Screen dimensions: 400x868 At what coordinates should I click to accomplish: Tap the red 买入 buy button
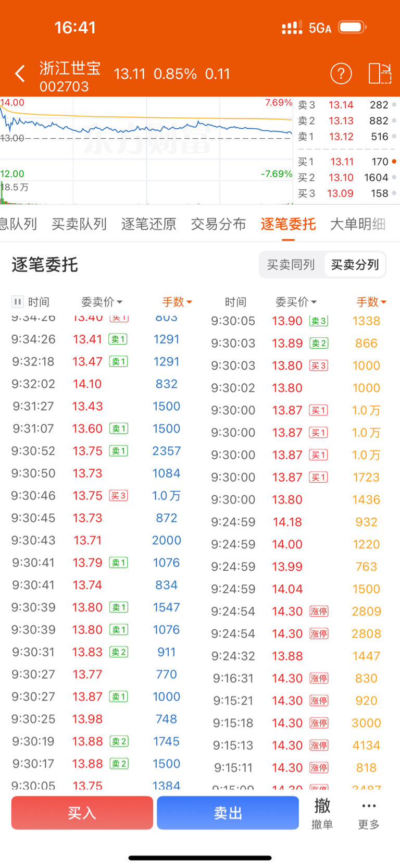tap(82, 813)
